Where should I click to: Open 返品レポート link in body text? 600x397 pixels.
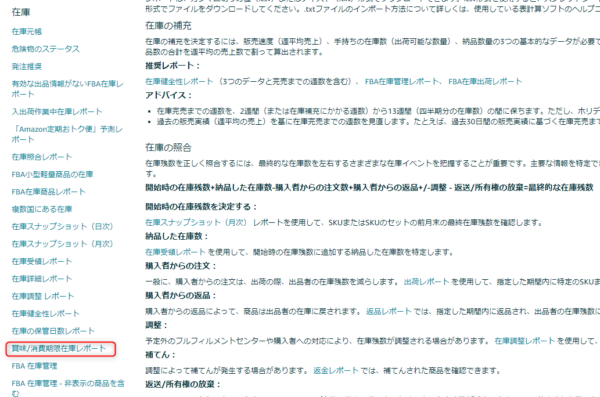[x=389, y=312]
